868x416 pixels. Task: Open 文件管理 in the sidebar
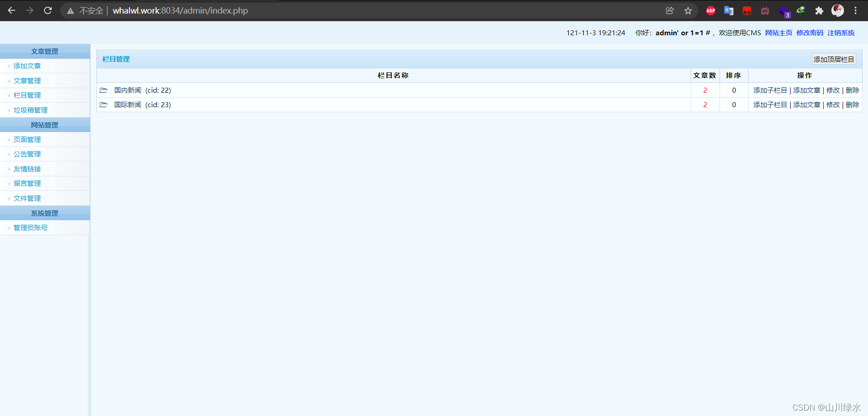click(27, 198)
